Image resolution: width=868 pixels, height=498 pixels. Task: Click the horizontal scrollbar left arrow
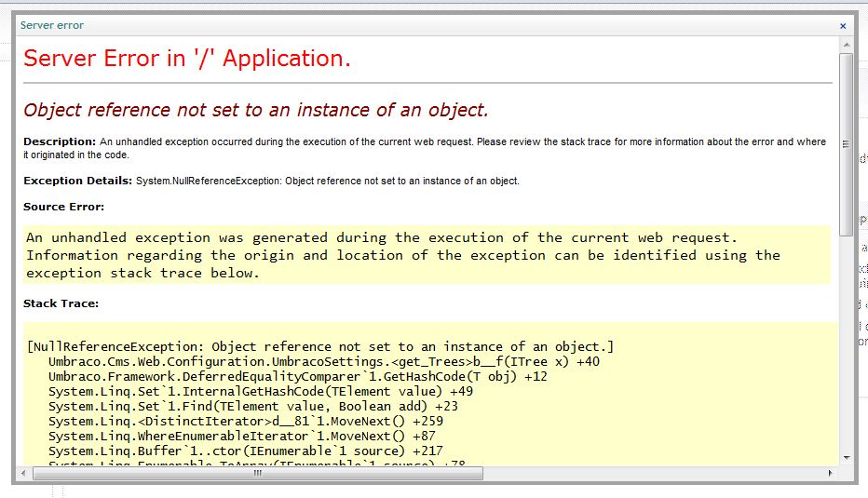click(27, 473)
